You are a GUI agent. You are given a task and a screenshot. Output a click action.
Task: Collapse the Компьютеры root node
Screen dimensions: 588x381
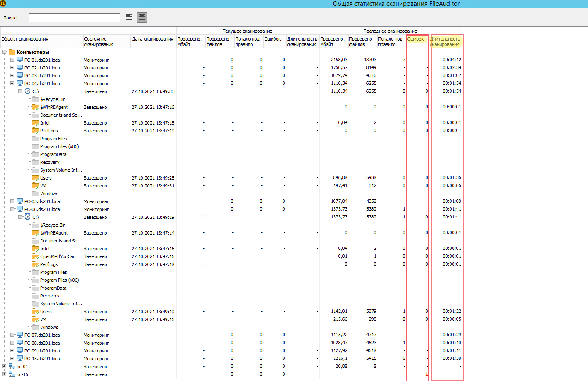[4, 52]
